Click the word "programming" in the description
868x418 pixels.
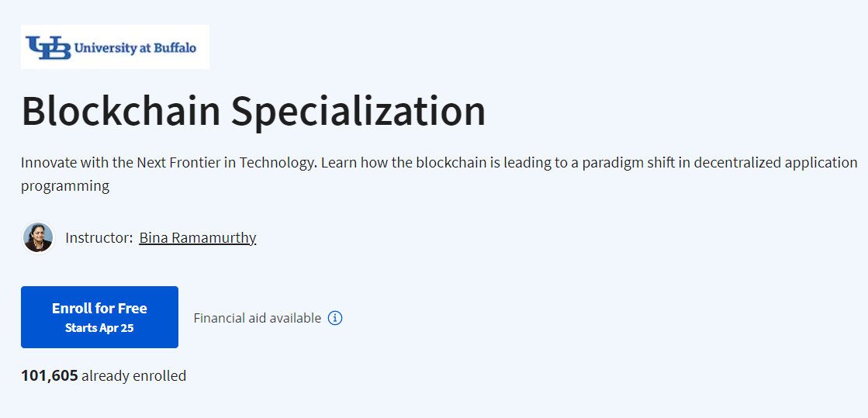coord(65,186)
